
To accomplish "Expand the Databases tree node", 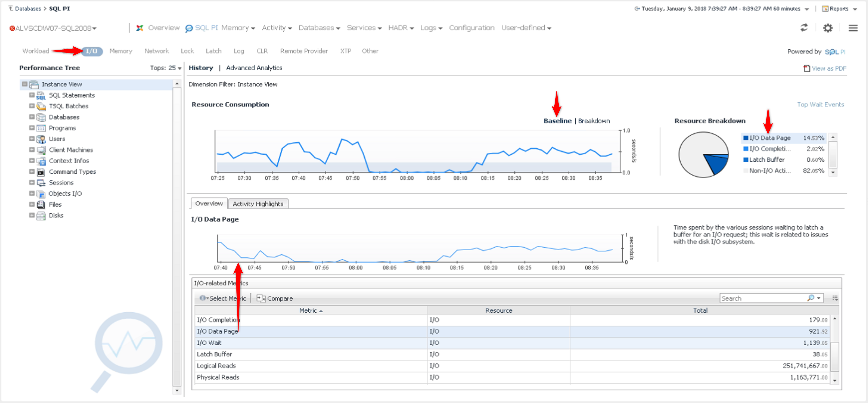I will point(32,117).
